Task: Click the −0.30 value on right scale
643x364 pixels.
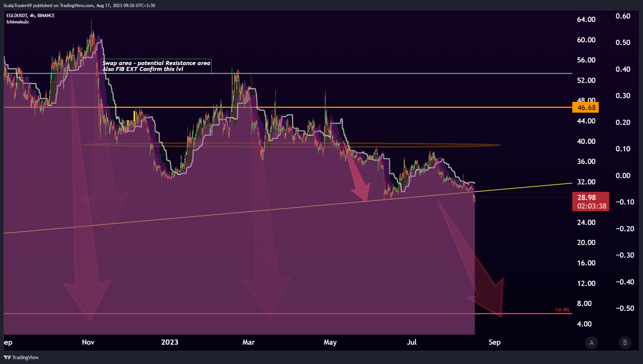Action: [x=625, y=255]
